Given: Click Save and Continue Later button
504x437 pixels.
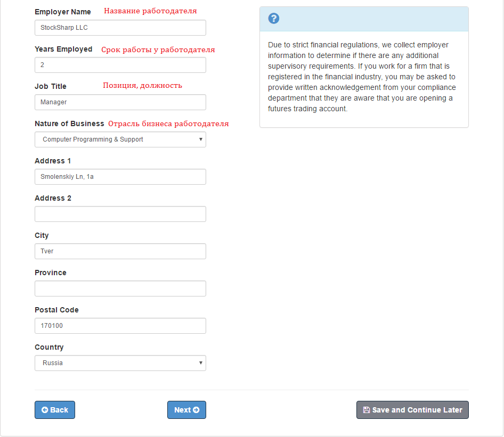Looking at the screenshot, I should [x=412, y=410].
